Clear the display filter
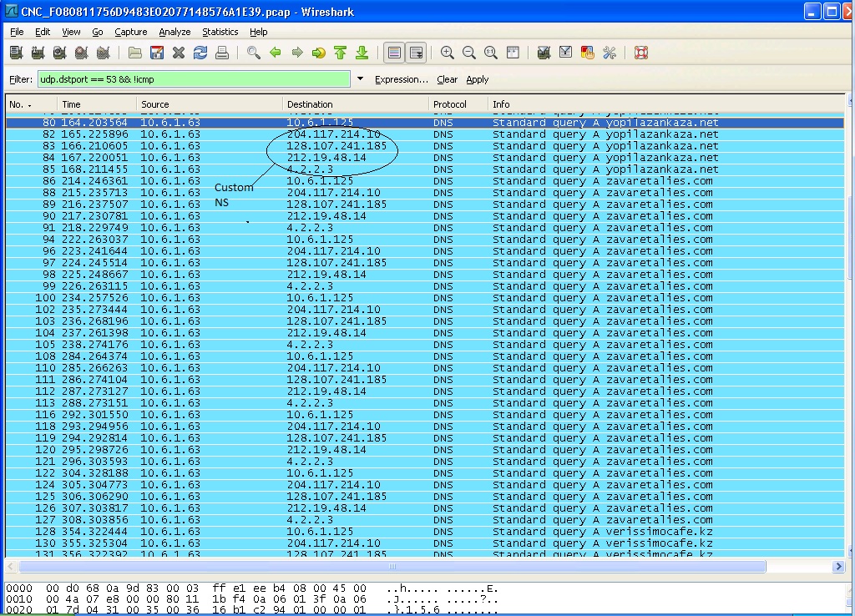 coord(448,79)
